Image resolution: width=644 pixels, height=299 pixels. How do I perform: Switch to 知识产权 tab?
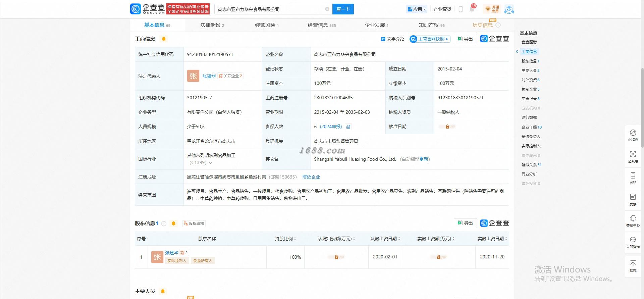431,25
